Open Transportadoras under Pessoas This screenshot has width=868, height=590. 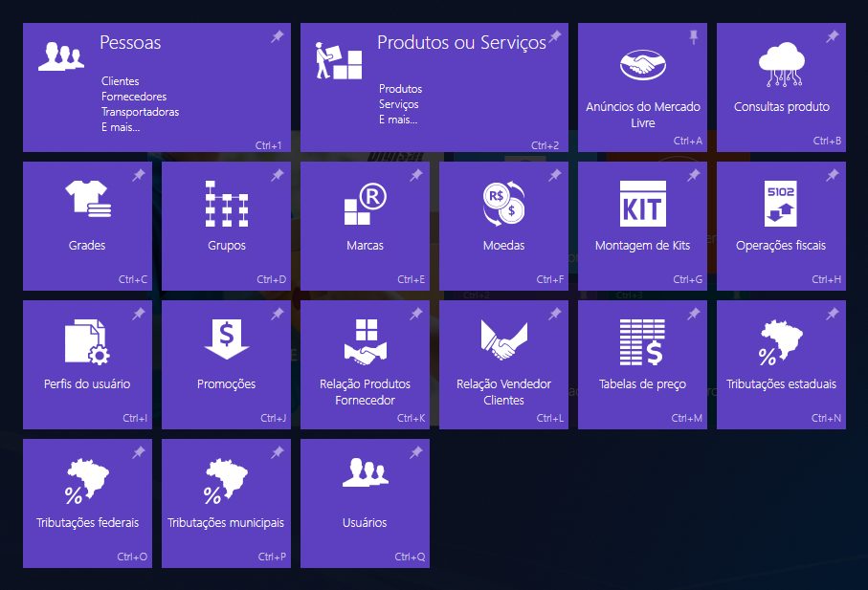[x=140, y=112]
